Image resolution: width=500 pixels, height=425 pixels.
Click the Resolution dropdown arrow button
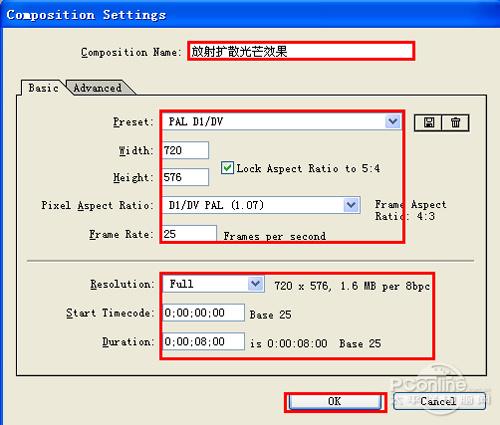tap(256, 284)
